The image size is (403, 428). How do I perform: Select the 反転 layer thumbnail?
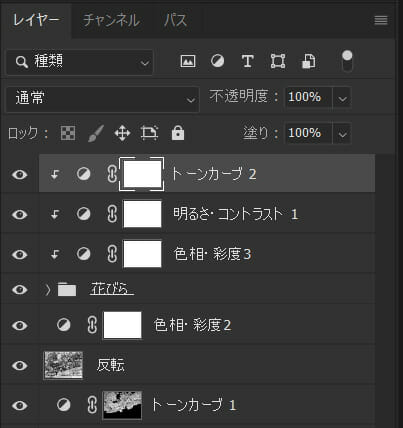pos(63,365)
